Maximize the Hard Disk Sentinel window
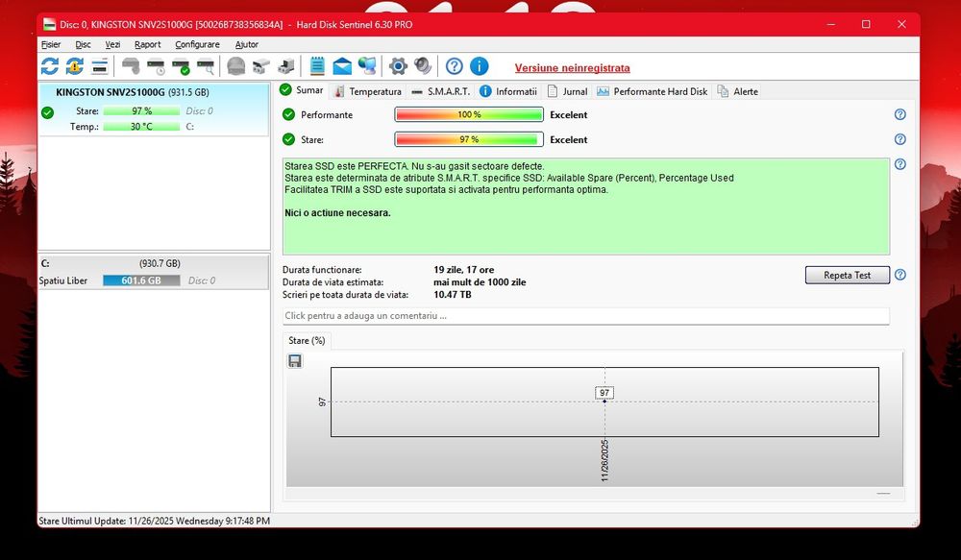This screenshot has height=560, width=961. (866, 25)
